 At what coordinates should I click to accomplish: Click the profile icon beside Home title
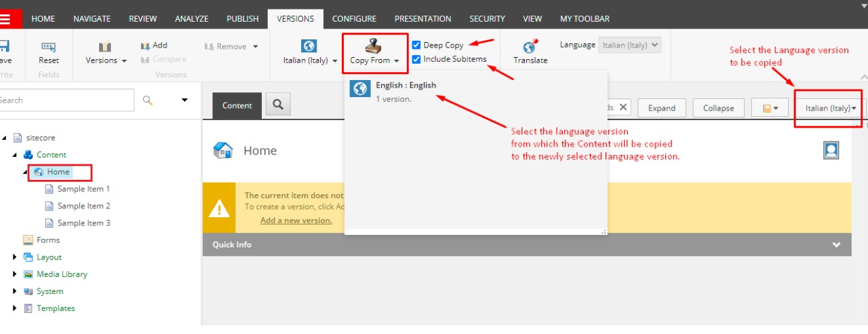tap(831, 150)
